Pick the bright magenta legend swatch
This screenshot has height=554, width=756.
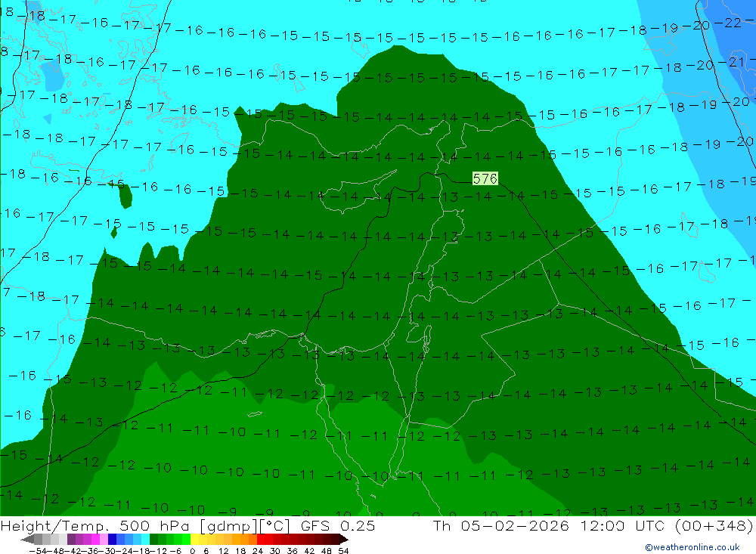click(95, 540)
